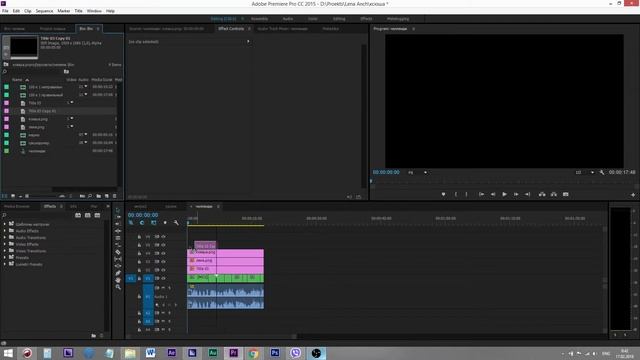Click the Find magnifier in project panel footer
The height and width of the screenshot is (360, 640).
pos(90,196)
